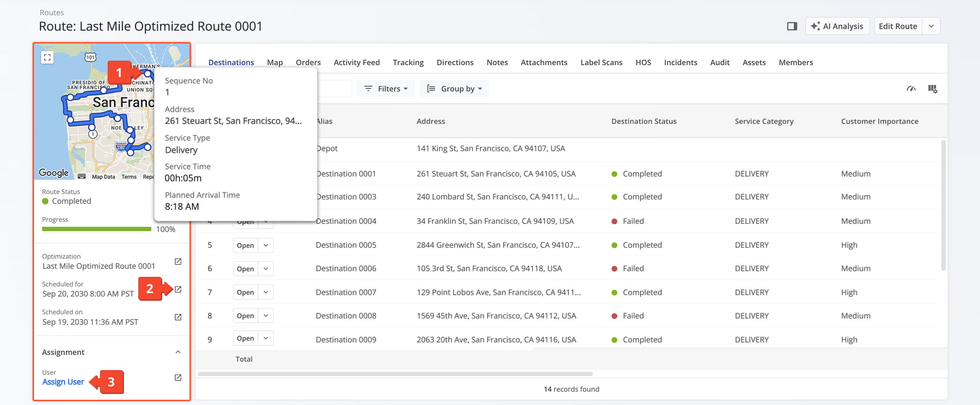
Task: Open the Incidents tab
Action: (x=680, y=63)
